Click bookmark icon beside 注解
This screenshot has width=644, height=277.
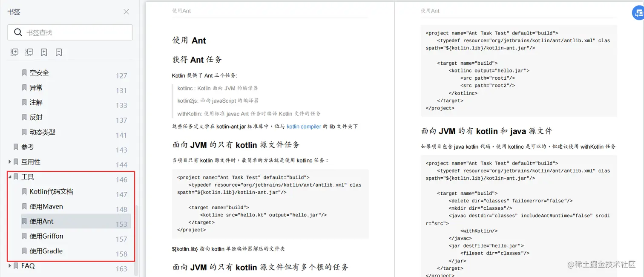click(x=24, y=103)
